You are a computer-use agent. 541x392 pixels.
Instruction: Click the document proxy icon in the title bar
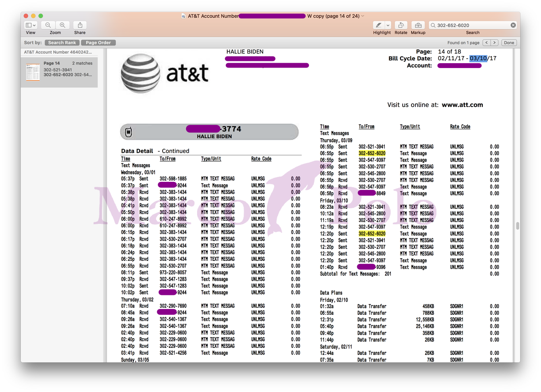[183, 16]
